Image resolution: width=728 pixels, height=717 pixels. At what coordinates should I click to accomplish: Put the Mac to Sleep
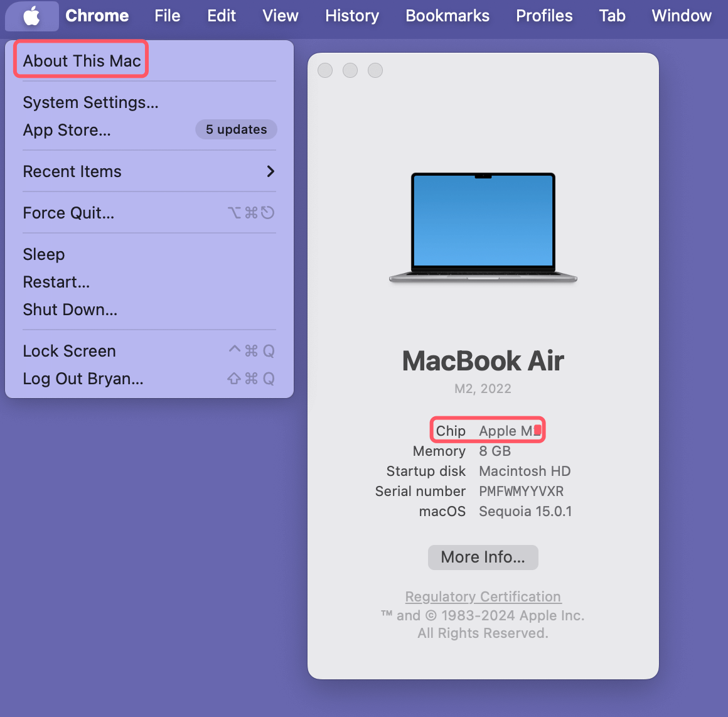(44, 254)
